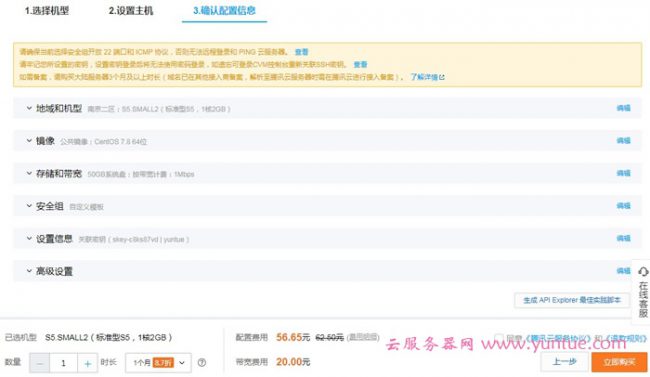Click the help question mark beside duration
650x377 pixels.
[202, 363]
